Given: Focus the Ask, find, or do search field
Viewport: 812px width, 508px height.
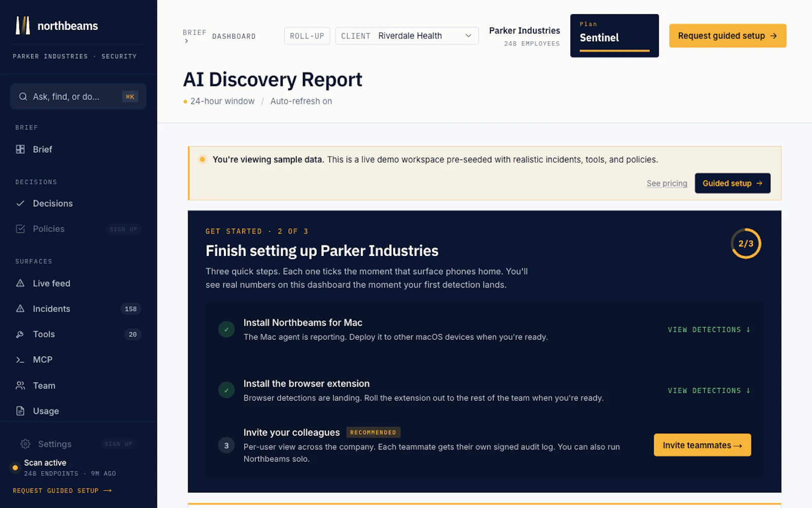Looking at the screenshot, I should 78,97.
